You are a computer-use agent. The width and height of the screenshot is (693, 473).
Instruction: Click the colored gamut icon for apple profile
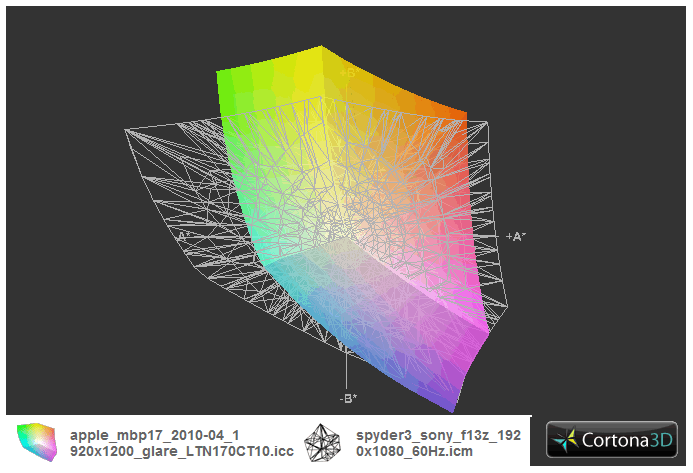34,441
